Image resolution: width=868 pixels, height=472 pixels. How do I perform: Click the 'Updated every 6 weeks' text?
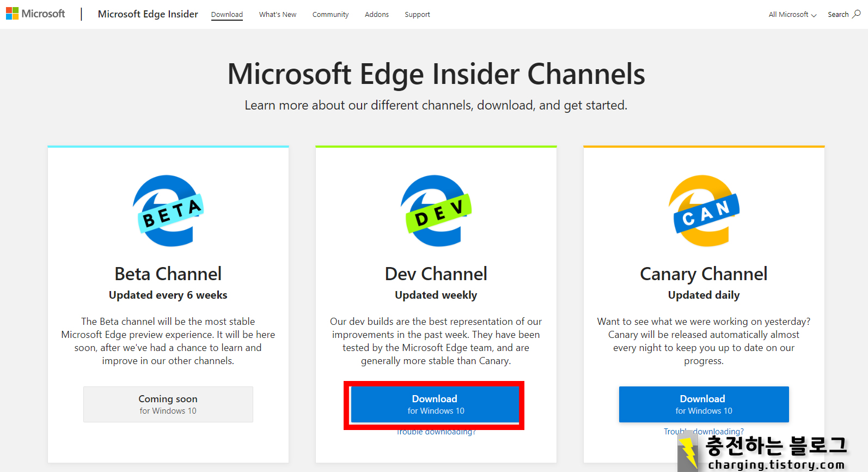[168, 295]
